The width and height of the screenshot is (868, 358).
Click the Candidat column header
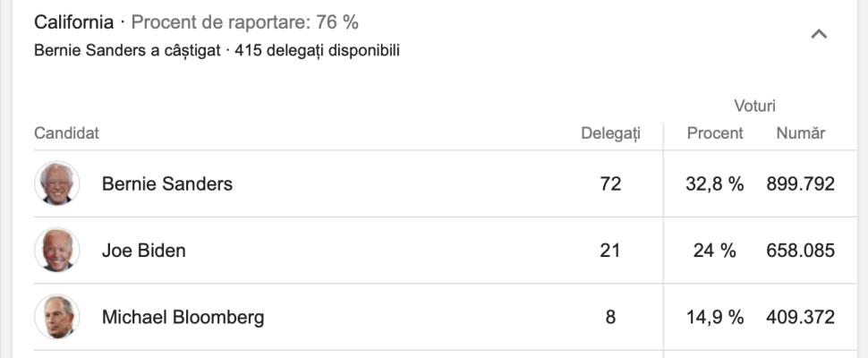point(66,133)
